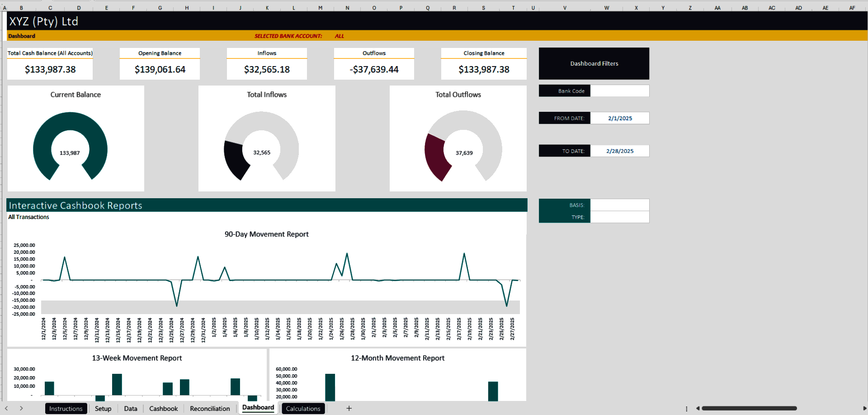Select the Calculations sheet tab

(303, 408)
